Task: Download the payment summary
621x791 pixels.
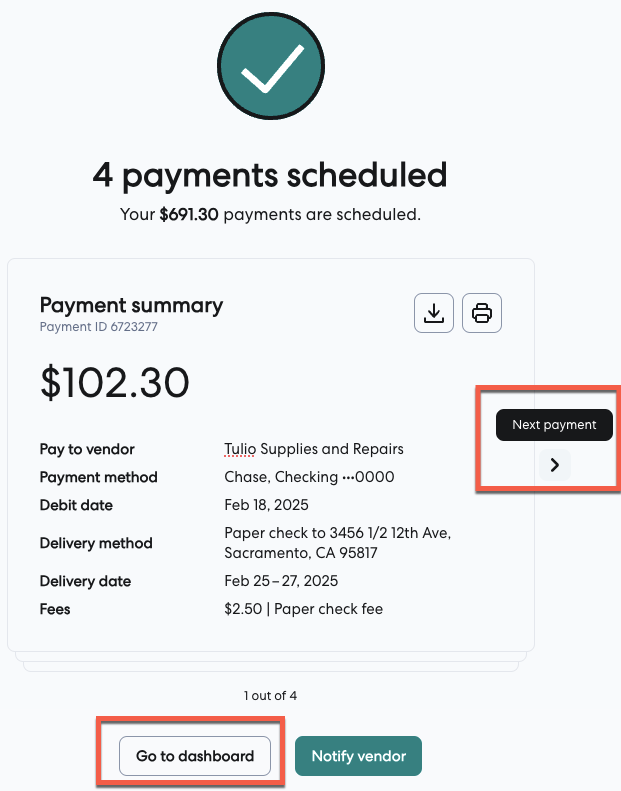Action: click(x=434, y=313)
